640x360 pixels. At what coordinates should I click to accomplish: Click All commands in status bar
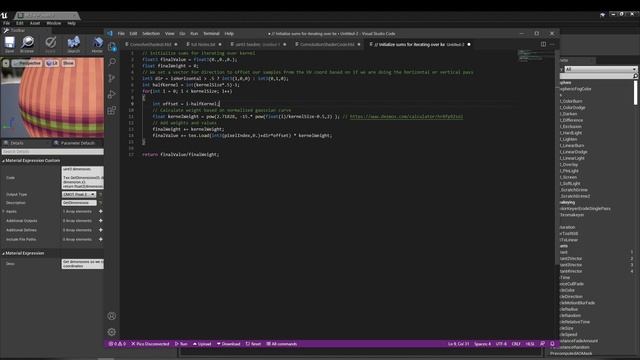tap(282, 344)
